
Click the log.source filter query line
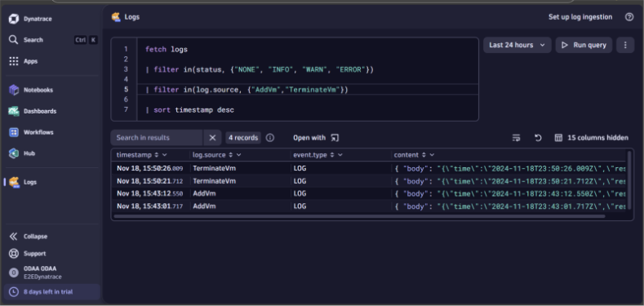coord(246,90)
